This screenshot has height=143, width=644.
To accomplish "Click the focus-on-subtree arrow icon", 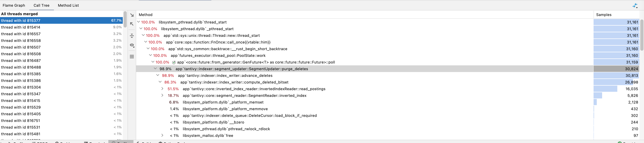I will tap(132, 15).
